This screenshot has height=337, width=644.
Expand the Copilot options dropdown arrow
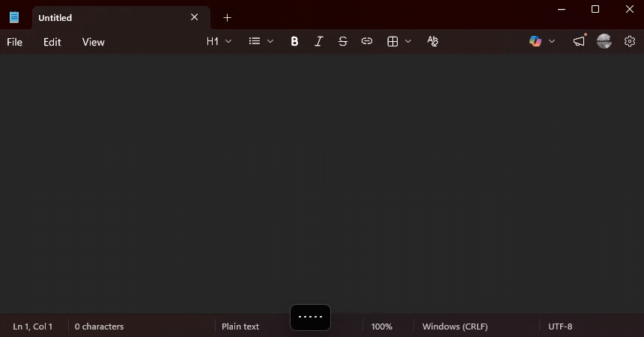point(552,41)
